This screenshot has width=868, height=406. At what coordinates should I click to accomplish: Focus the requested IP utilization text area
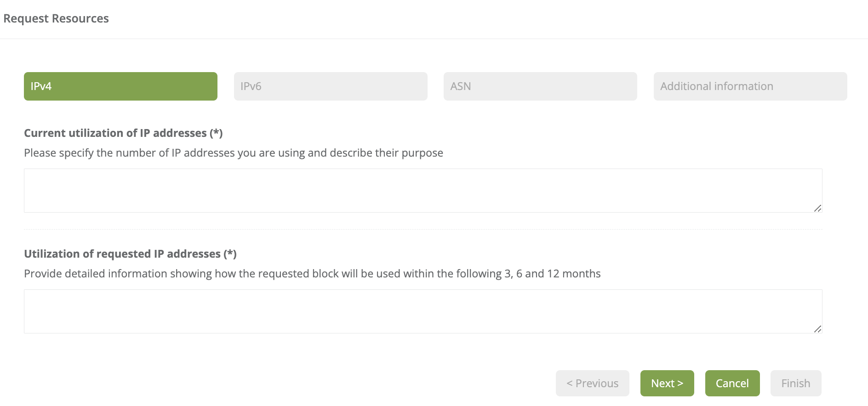point(423,311)
